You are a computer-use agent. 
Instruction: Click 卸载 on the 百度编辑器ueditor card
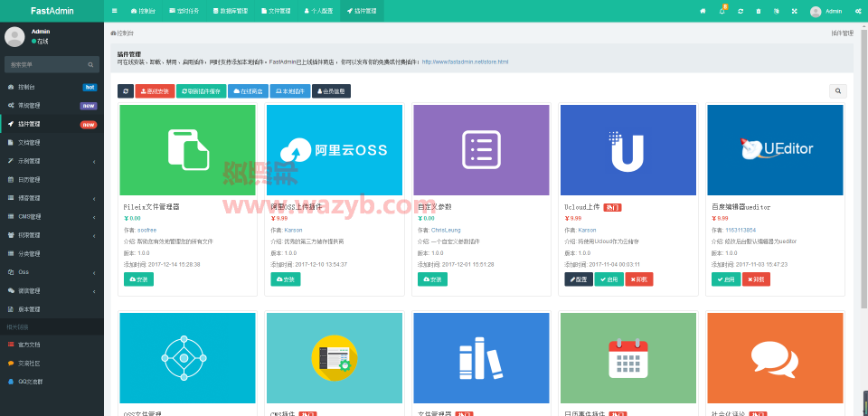pyautogui.click(x=756, y=279)
